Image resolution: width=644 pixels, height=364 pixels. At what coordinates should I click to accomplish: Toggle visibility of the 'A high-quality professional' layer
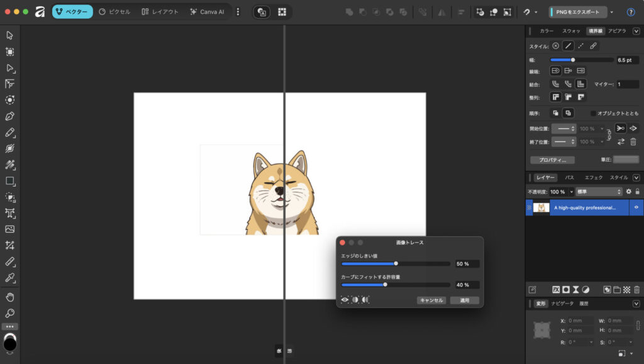636,207
